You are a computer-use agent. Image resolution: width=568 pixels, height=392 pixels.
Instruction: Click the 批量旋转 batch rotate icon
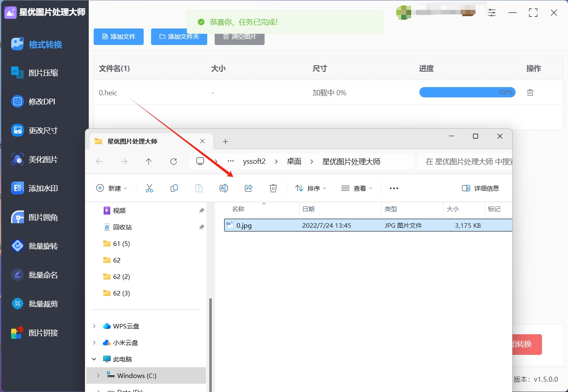17,246
